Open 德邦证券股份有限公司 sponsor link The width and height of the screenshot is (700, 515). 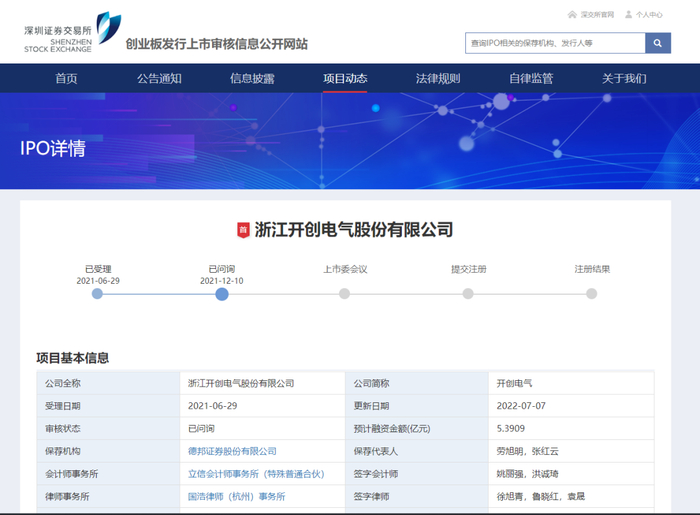pyautogui.click(x=232, y=451)
